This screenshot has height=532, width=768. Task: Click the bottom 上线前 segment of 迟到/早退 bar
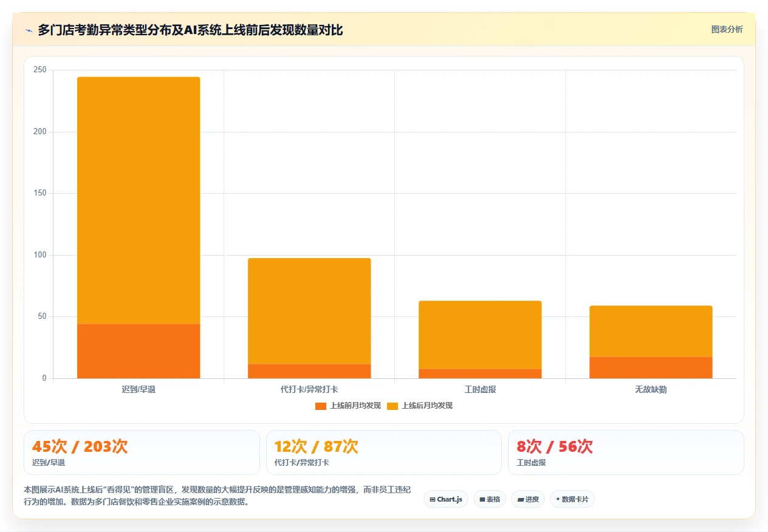click(139, 351)
